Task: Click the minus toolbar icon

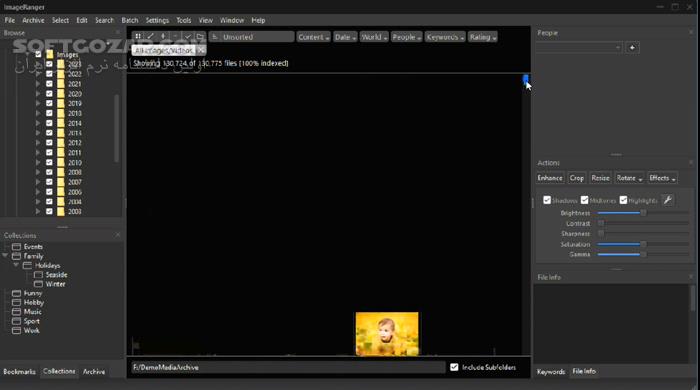Action: [175, 37]
